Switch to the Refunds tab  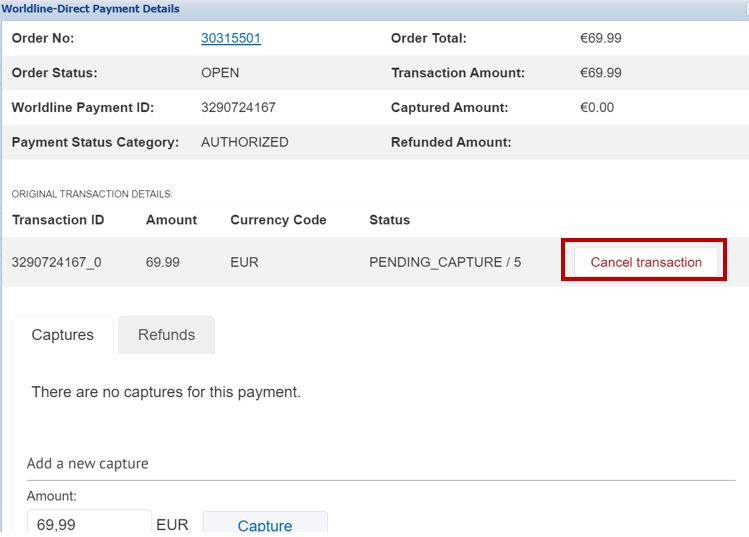tap(166, 335)
